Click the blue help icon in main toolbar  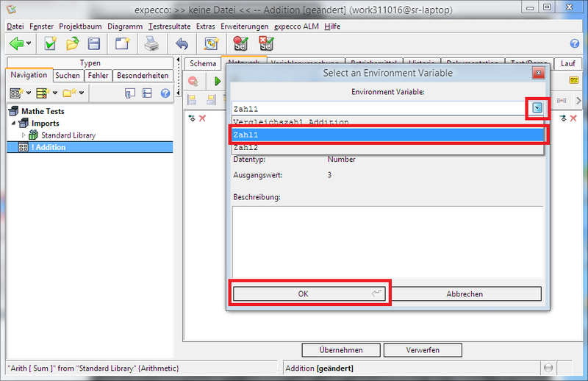pos(575,43)
